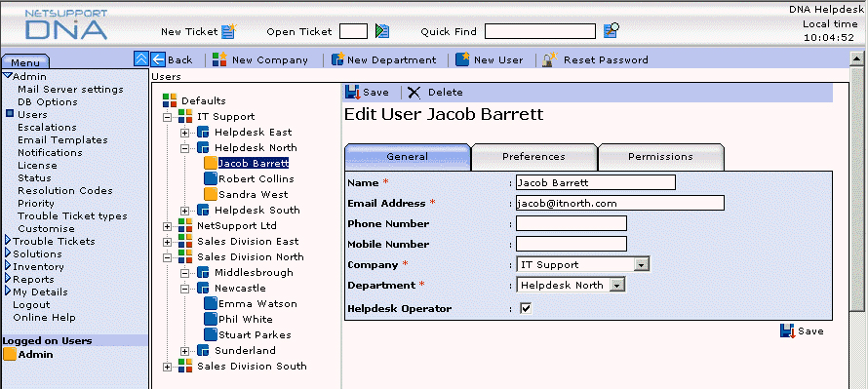Screen dimensions: 868x389
Task: Click the Notifications menu link
Action: coord(50,152)
